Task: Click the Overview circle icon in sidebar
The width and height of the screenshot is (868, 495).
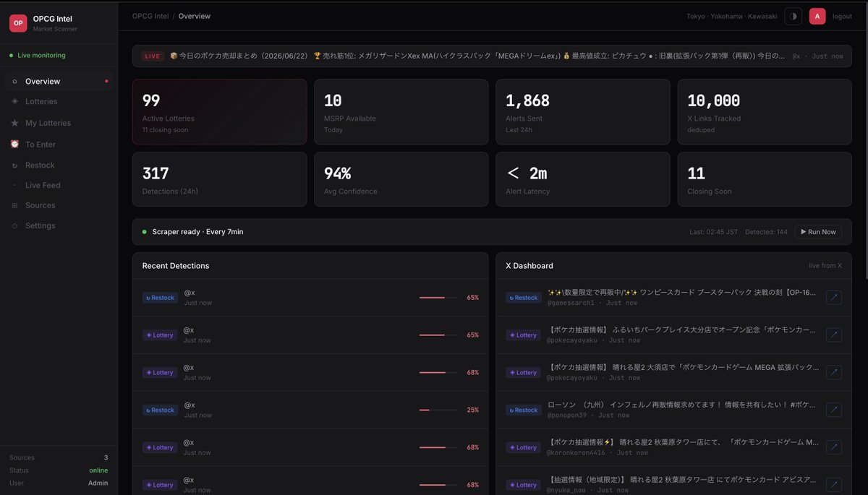Action: click(x=14, y=82)
